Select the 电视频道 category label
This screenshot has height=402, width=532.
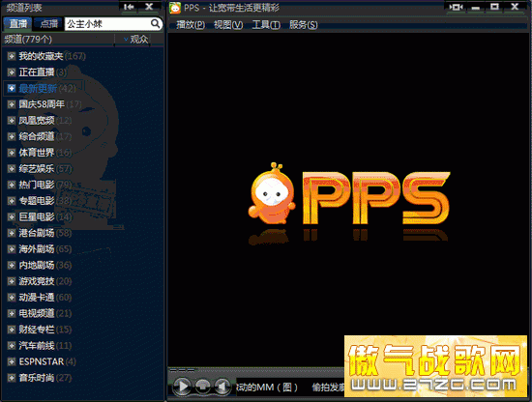coord(37,313)
